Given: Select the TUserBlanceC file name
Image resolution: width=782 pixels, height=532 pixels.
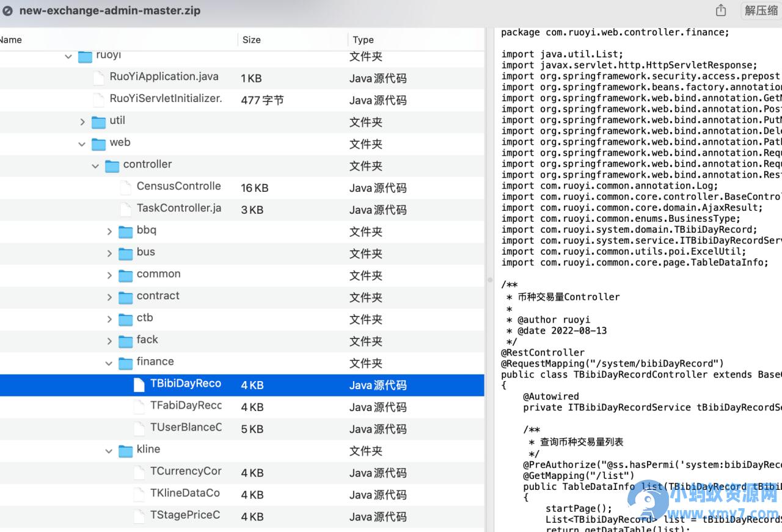Looking at the screenshot, I should click(x=186, y=428).
